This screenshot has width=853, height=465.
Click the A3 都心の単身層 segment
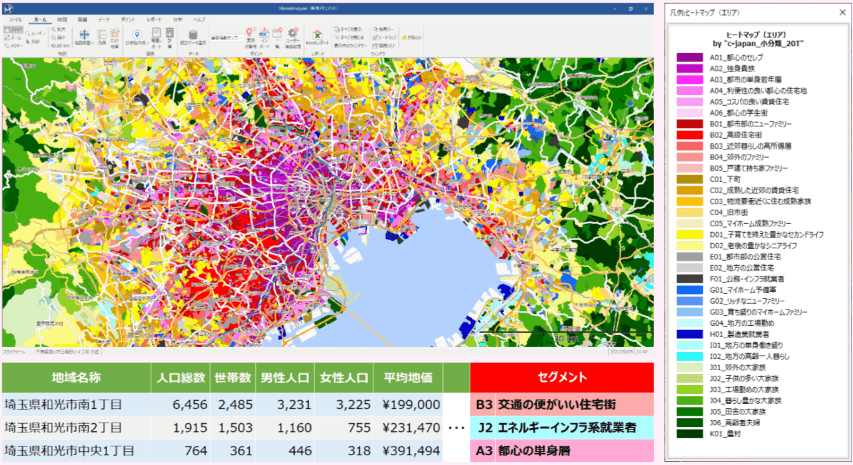point(562,451)
